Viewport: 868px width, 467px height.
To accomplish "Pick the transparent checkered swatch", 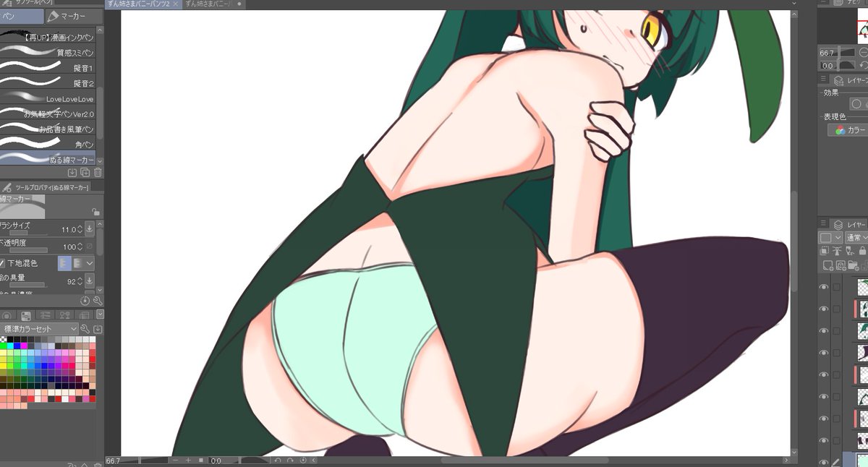I will tap(4, 339).
